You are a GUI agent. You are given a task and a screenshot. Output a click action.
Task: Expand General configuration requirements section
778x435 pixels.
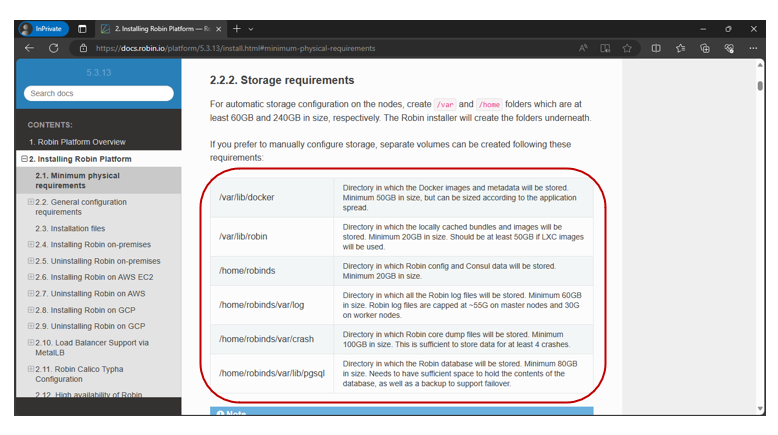tap(31, 202)
